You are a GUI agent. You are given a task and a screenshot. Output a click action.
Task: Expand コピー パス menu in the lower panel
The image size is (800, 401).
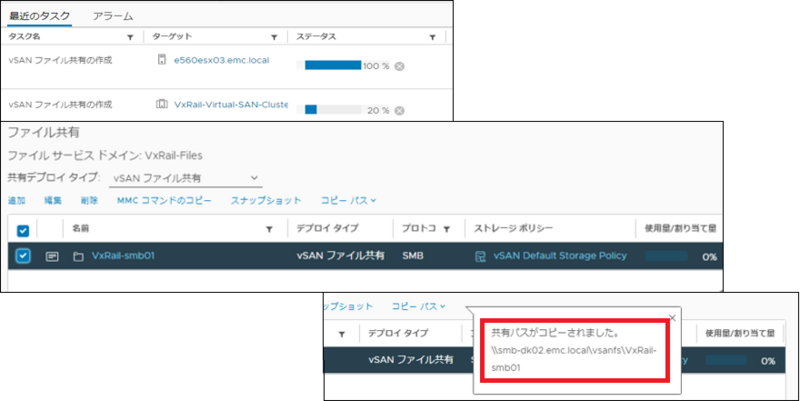[418, 306]
